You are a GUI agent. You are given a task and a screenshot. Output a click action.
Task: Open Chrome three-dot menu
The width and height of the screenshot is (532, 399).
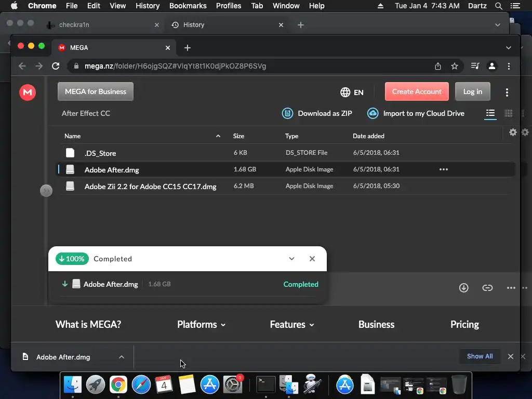[x=509, y=66]
